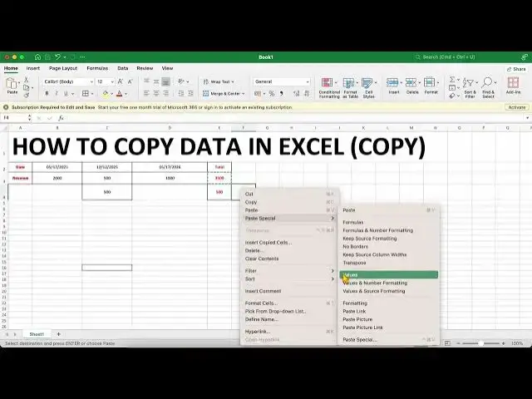
Task: Apply Percent Style format icon
Action: 272,94
